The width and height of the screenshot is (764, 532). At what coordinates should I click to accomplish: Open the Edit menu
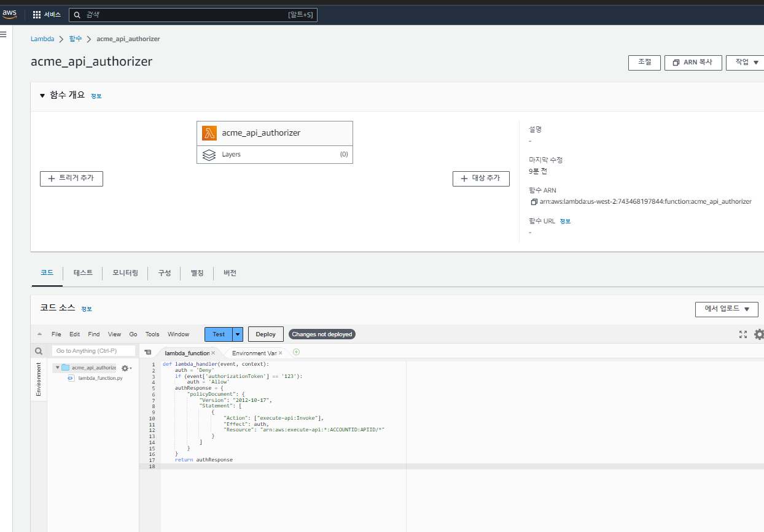74,334
